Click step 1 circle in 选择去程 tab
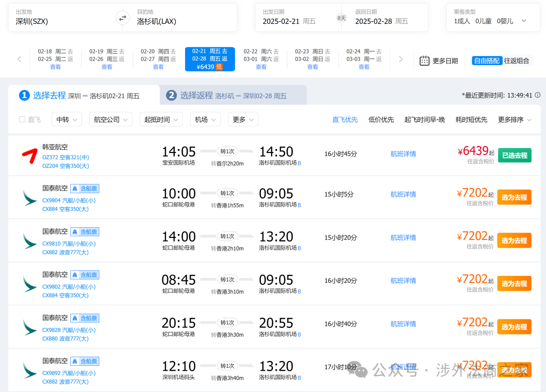Image resolution: width=546 pixels, height=392 pixels. click(24, 95)
